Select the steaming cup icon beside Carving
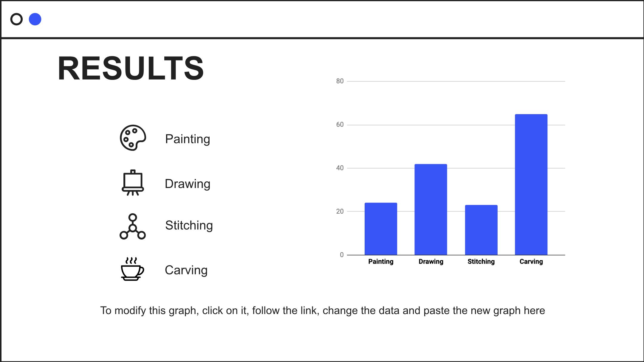The image size is (644, 362). (x=133, y=269)
